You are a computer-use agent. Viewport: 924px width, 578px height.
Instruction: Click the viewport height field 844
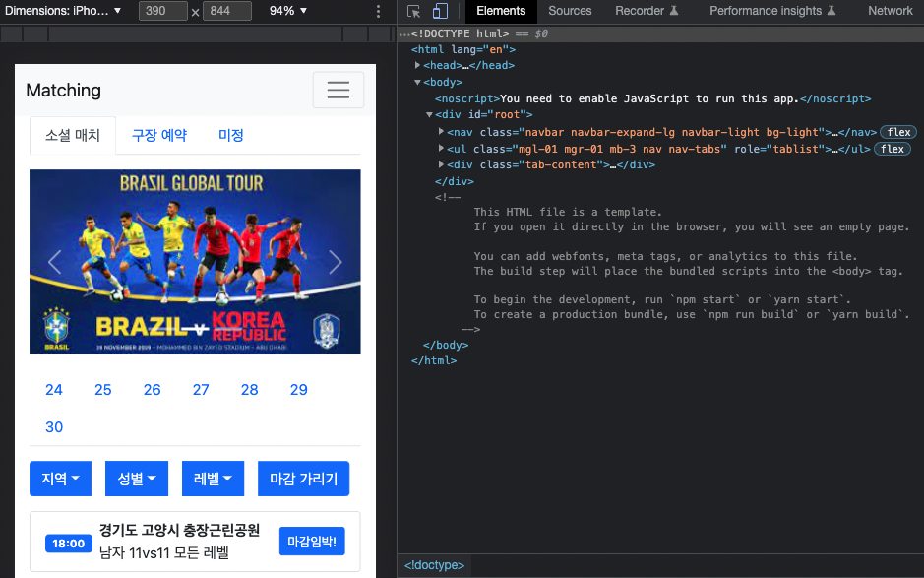point(227,11)
